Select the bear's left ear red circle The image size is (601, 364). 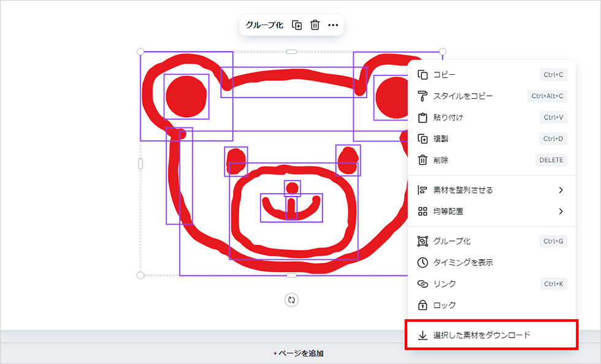(x=186, y=97)
